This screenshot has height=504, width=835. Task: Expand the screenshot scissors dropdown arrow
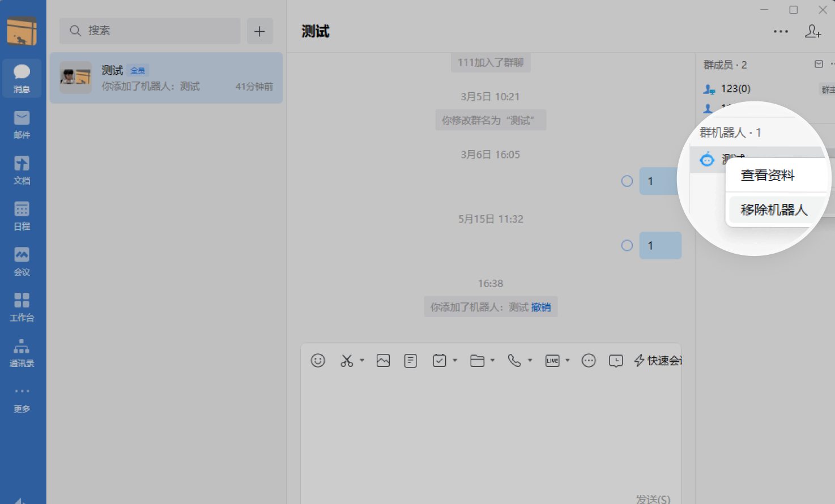pyautogui.click(x=362, y=361)
